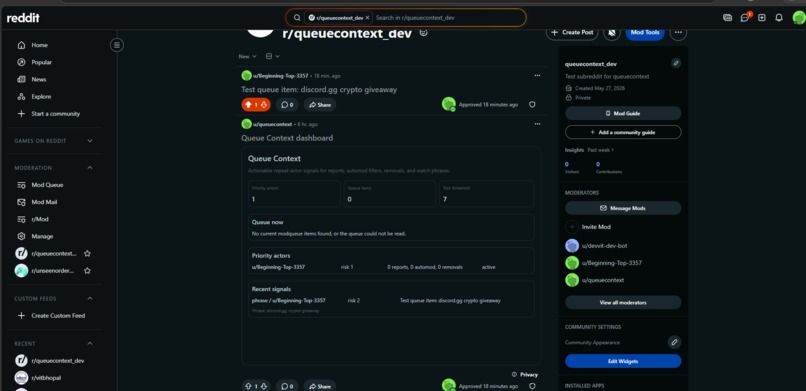Click Edit Widgets
This screenshot has width=806, height=391.
point(623,361)
